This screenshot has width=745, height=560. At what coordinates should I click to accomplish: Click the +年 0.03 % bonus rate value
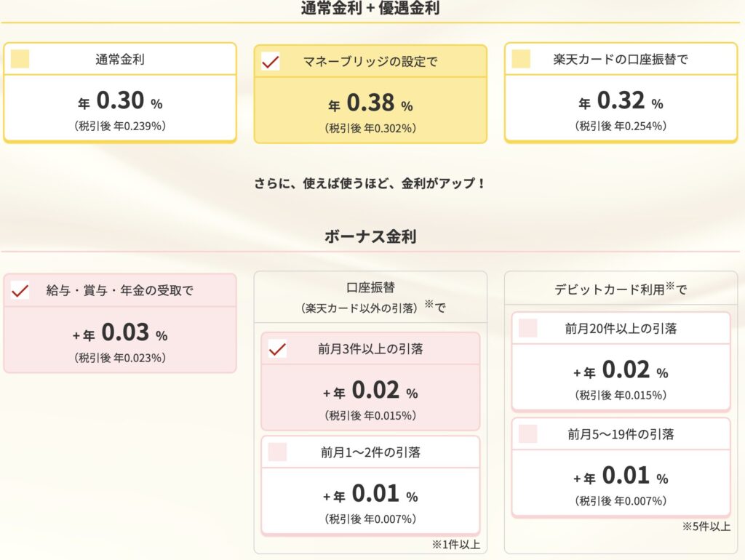coord(120,333)
